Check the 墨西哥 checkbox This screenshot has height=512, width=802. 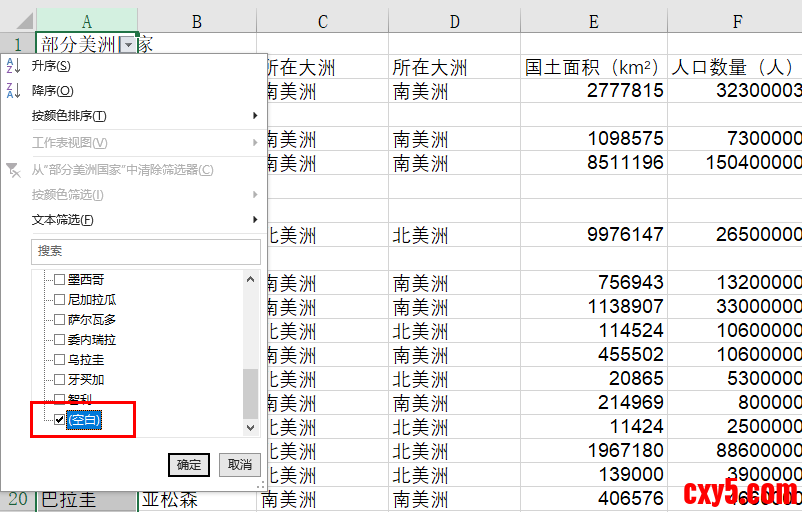pos(59,280)
